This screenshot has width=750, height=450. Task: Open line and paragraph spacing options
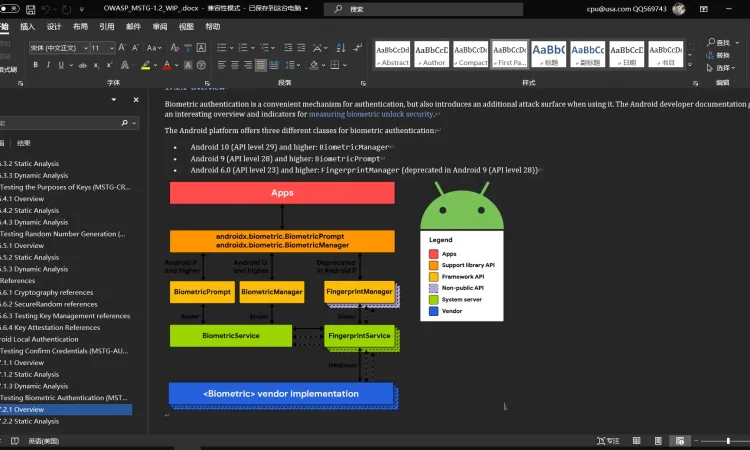292,65
